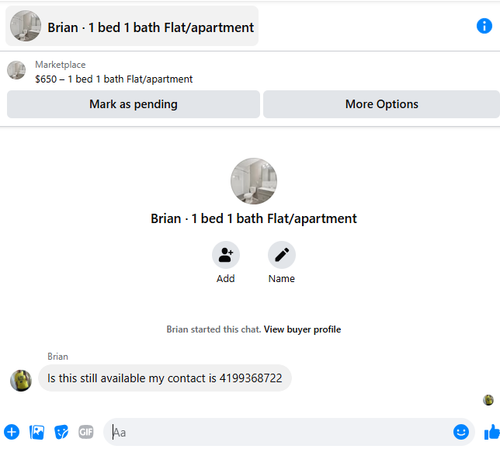Click the 'Marketplace' label
Viewport: 500px width, 450px height.
(60, 64)
